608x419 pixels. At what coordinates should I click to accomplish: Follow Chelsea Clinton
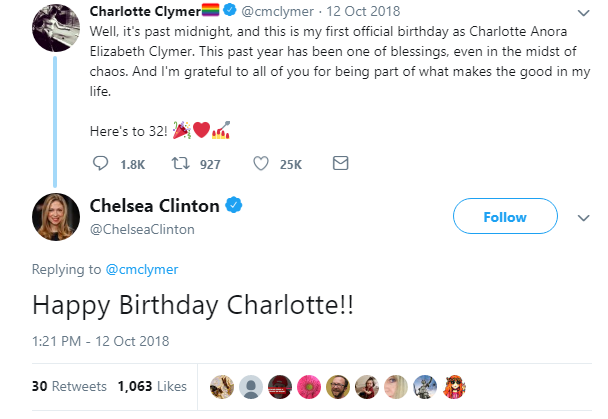click(x=504, y=217)
